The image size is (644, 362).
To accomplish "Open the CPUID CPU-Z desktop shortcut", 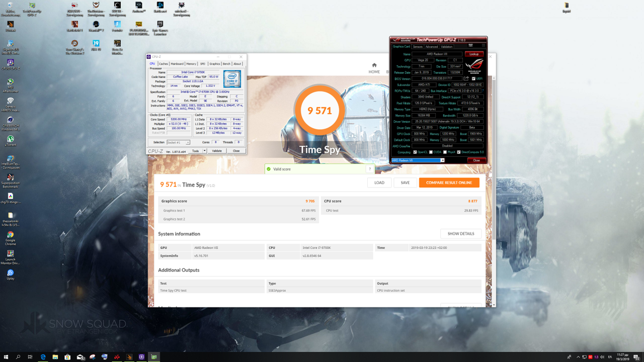I will pos(11,64).
